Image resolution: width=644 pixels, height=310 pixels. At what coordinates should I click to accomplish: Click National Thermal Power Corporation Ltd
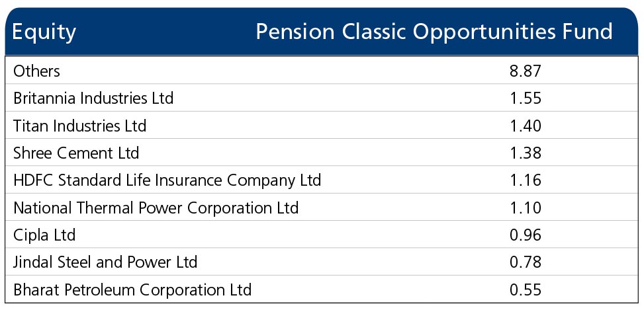pos(156,208)
